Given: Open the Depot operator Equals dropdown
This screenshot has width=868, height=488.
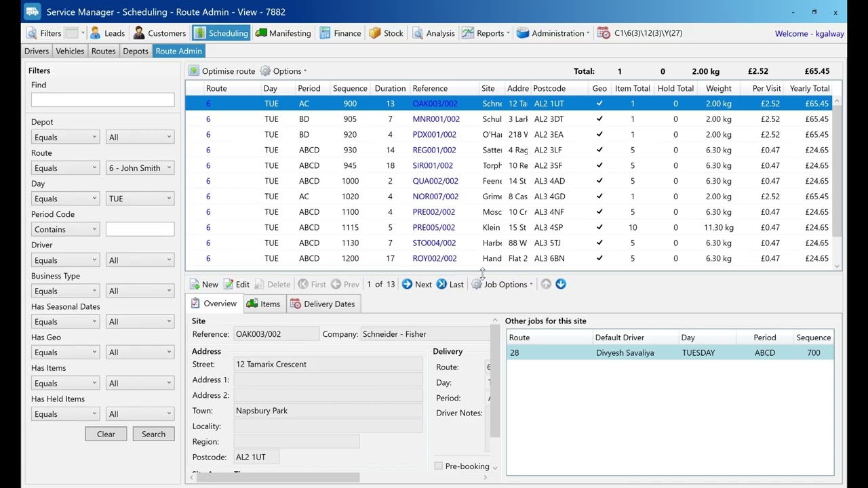Looking at the screenshot, I should pyautogui.click(x=65, y=138).
